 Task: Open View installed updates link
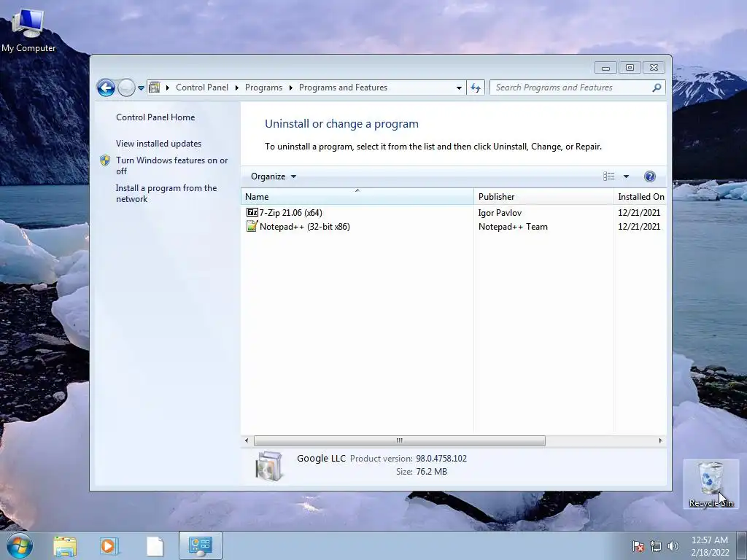158,144
